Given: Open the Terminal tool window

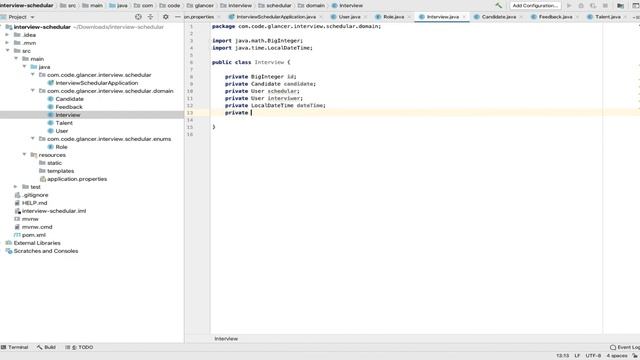Looking at the screenshot, I should [x=15, y=347].
